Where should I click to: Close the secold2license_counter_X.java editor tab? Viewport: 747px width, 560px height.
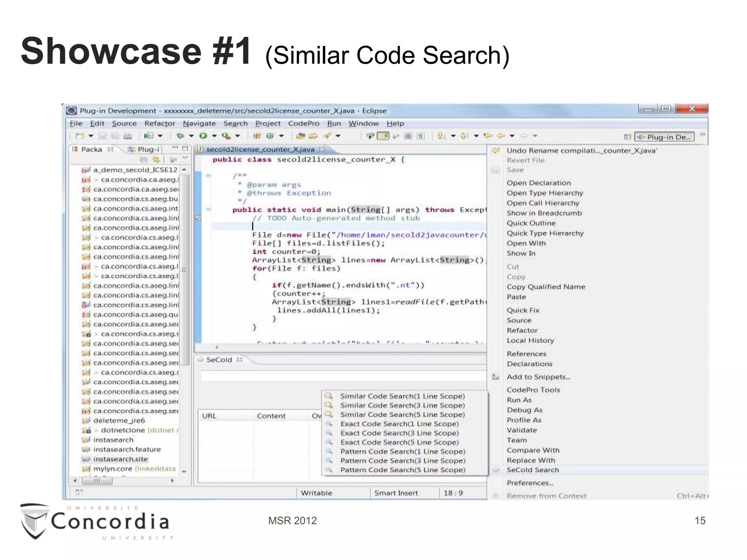click(322, 149)
